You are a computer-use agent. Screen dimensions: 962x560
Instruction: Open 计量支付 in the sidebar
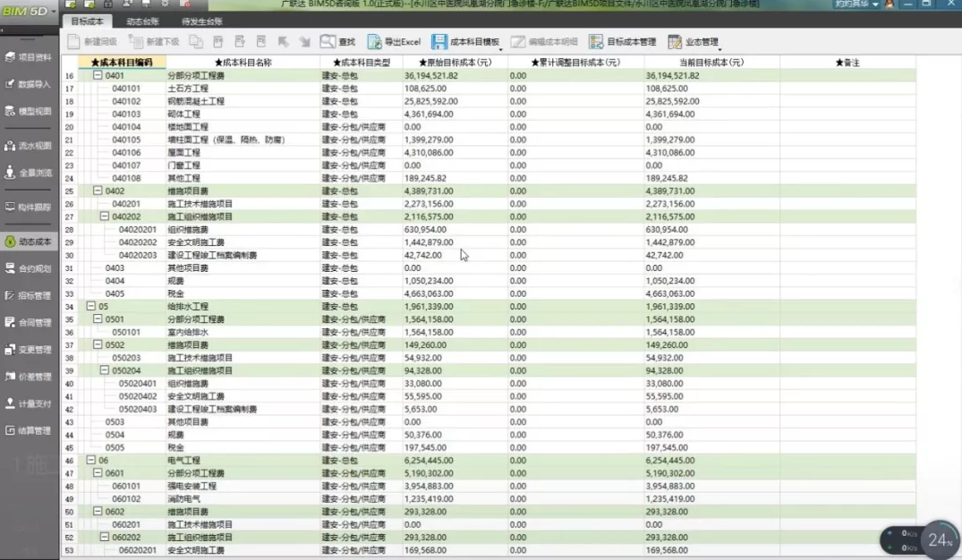click(x=29, y=403)
